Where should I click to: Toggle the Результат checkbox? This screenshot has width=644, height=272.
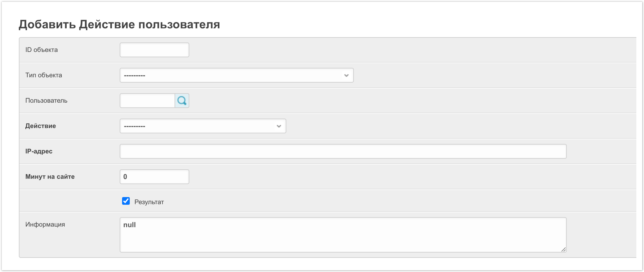click(126, 201)
